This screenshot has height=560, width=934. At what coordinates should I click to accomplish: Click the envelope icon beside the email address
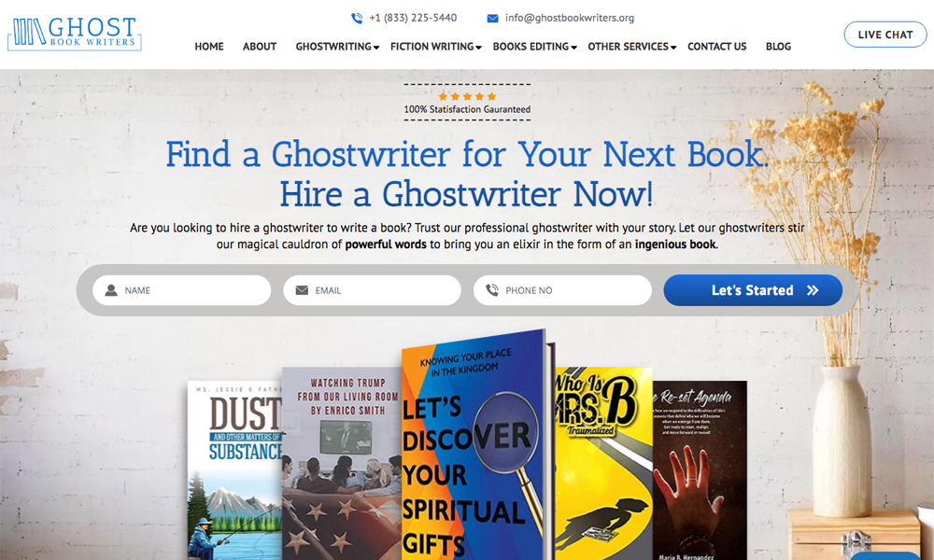click(x=492, y=19)
